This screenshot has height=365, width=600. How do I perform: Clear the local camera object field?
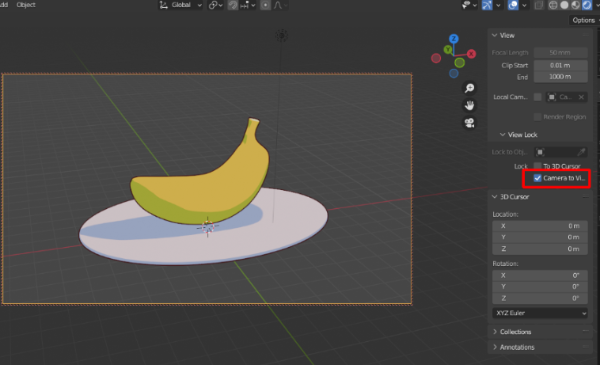[581, 97]
